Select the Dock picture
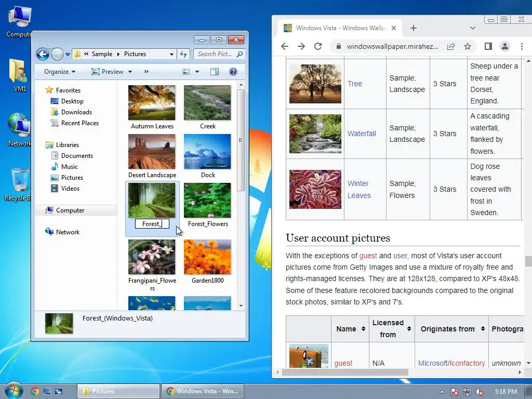 pos(207,151)
